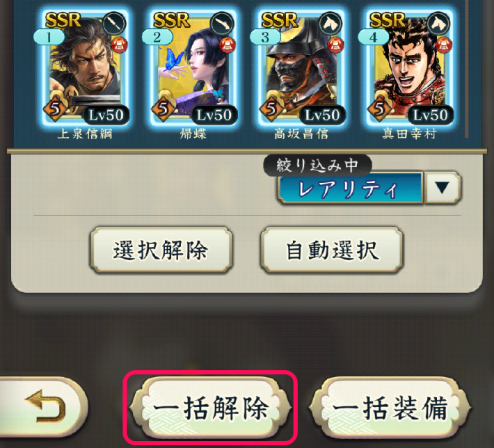Tap the 一括解除 button
This screenshot has width=494, height=448.
click(210, 408)
